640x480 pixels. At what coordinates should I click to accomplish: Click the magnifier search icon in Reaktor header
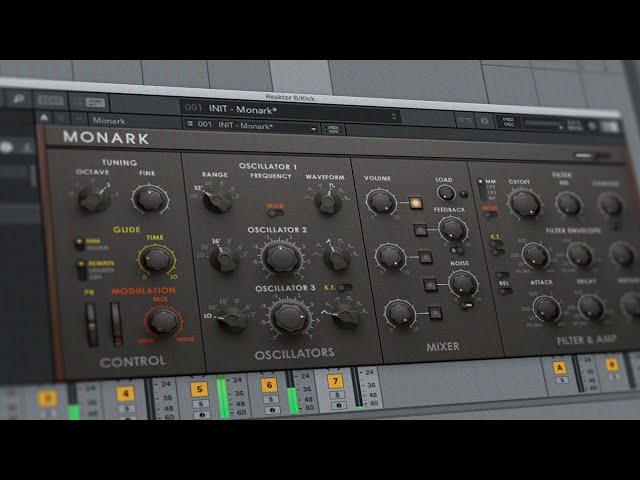click(x=19, y=99)
